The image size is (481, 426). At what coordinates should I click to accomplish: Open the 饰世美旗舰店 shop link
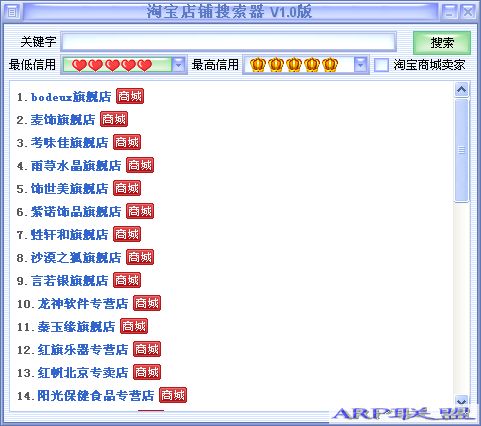point(70,189)
